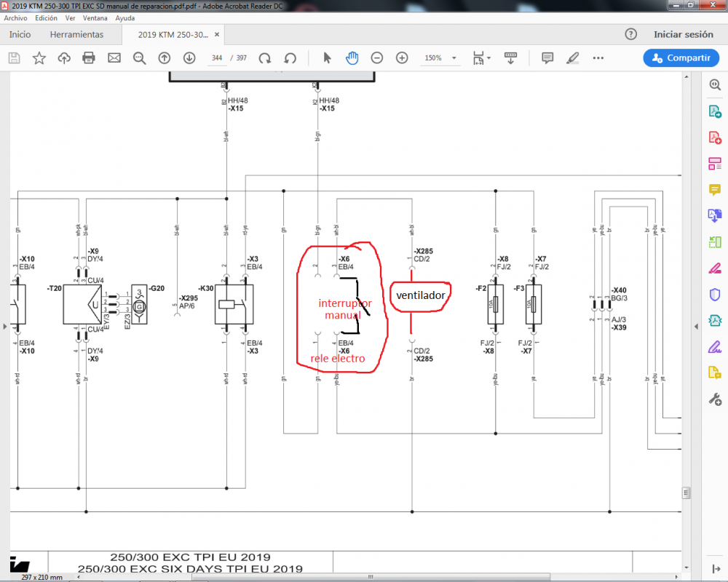Open Fill and Sign tool in sidebar
The image size is (728, 582).
click(715, 347)
